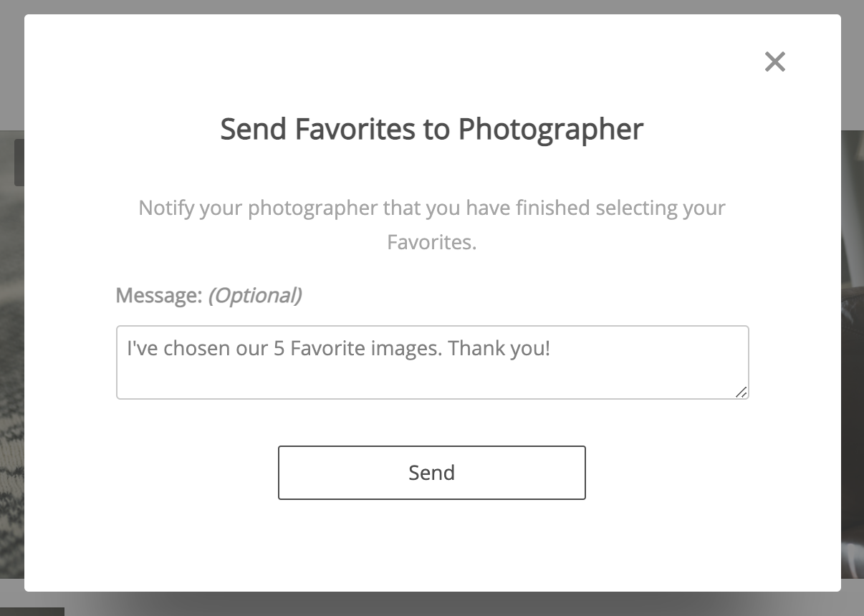
Task: Close the Send Favorites dialog with X
Action: 774,62
